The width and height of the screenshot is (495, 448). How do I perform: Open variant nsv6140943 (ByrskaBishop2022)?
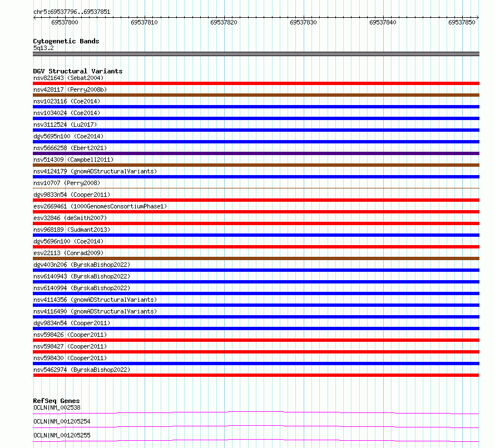(x=82, y=276)
